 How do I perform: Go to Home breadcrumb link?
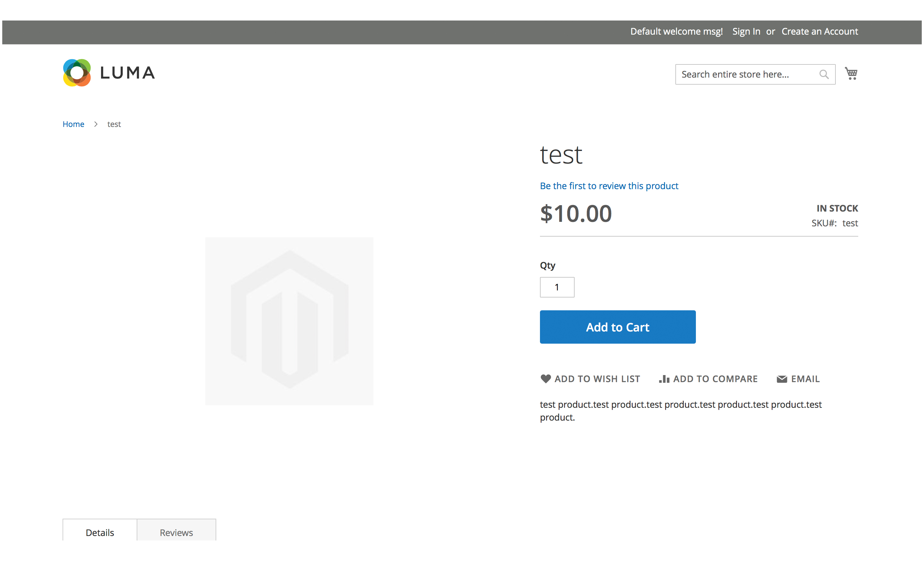pyautogui.click(x=73, y=124)
